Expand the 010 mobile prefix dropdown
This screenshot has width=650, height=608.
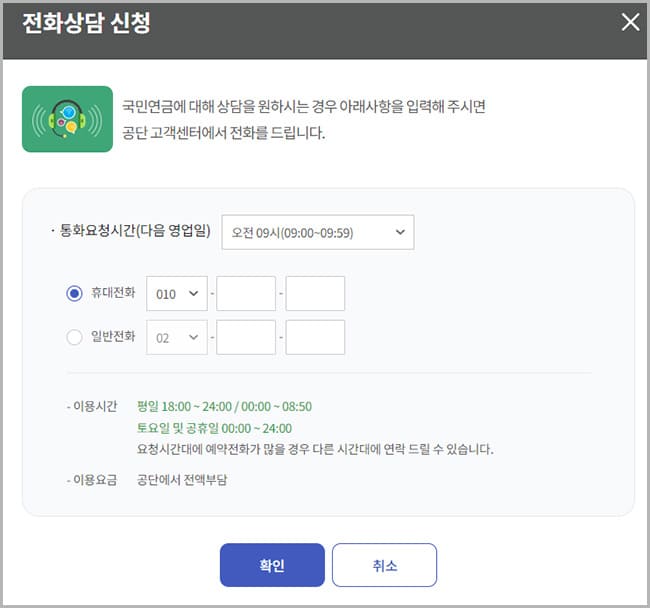(176, 294)
